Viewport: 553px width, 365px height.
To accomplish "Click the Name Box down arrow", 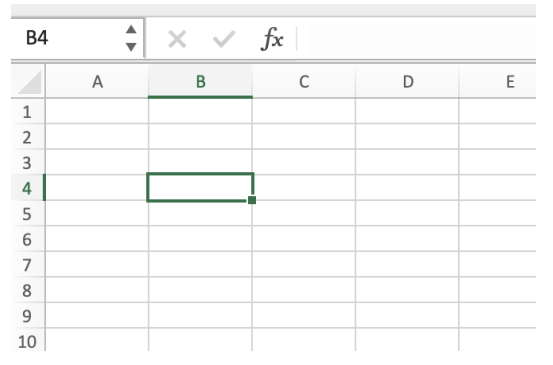I will (x=131, y=47).
